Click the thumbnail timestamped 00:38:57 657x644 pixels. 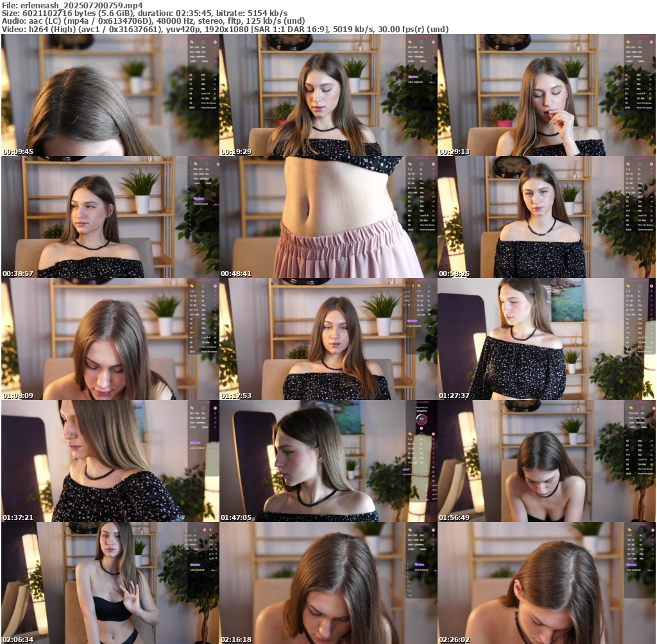[110, 217]
